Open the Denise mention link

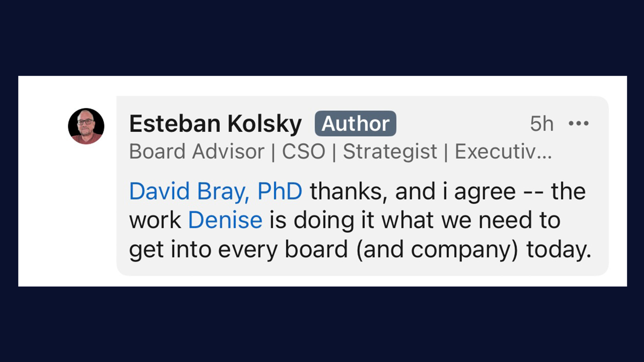coord(225,220)
